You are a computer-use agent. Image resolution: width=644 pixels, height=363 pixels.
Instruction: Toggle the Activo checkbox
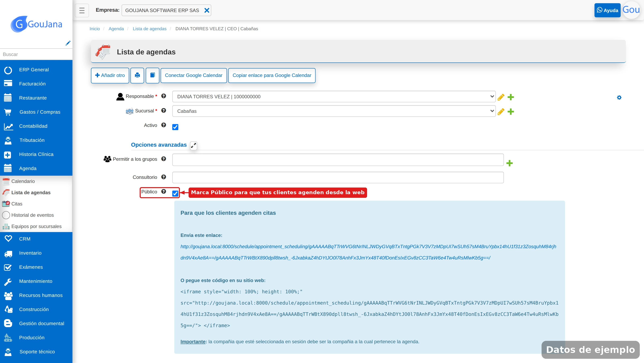tap(175, 127)
